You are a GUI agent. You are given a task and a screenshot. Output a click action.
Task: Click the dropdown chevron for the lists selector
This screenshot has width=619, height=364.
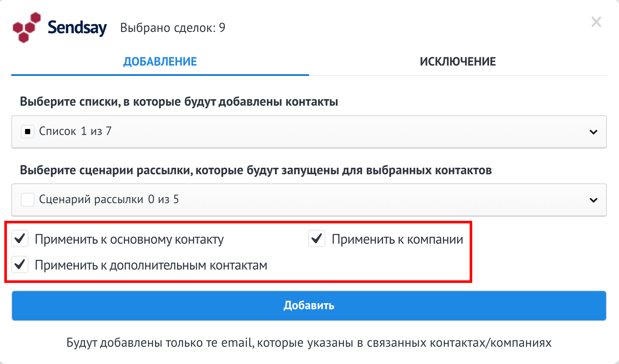click(x=594, y=132)
